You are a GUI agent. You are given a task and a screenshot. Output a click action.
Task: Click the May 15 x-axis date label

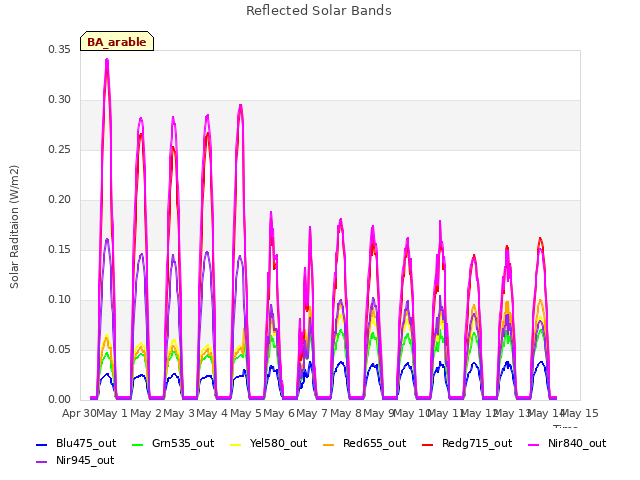(x=580, y=413)
